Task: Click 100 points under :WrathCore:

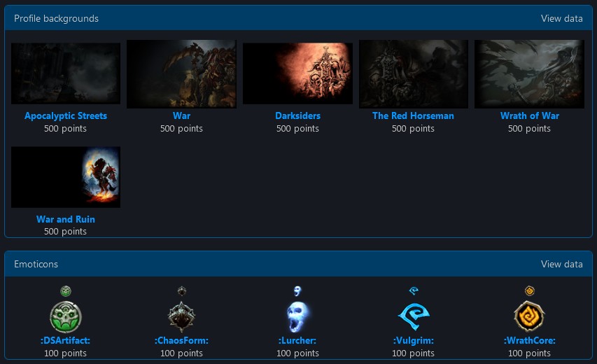Action: pos(529,353)
